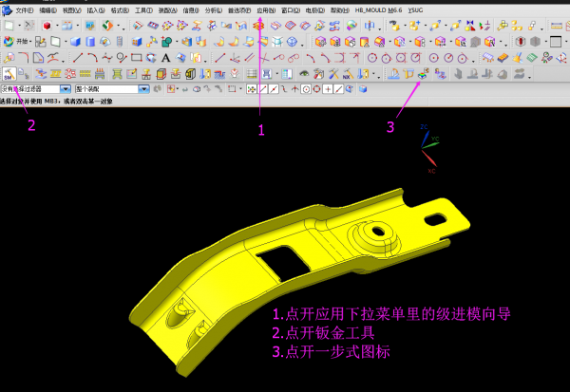Toggle Existing Point snap
The image size is (570, 392).
(328, 89)
